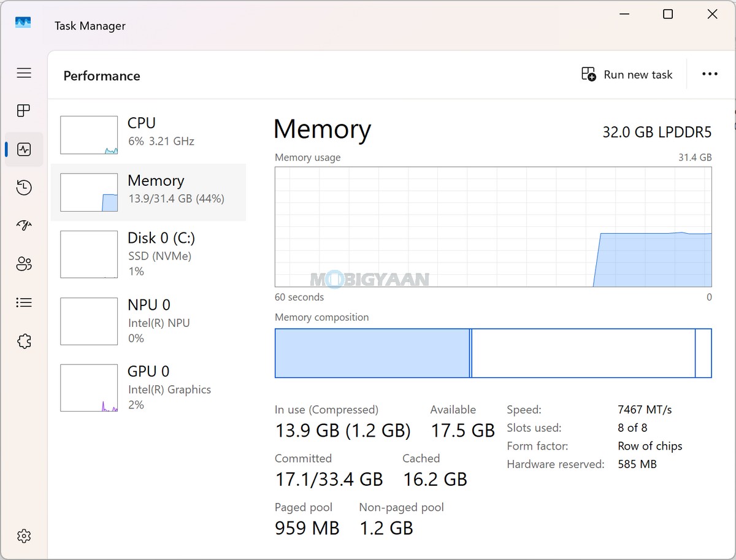Click the standby portion of memory composition bar

coord(583,353)
